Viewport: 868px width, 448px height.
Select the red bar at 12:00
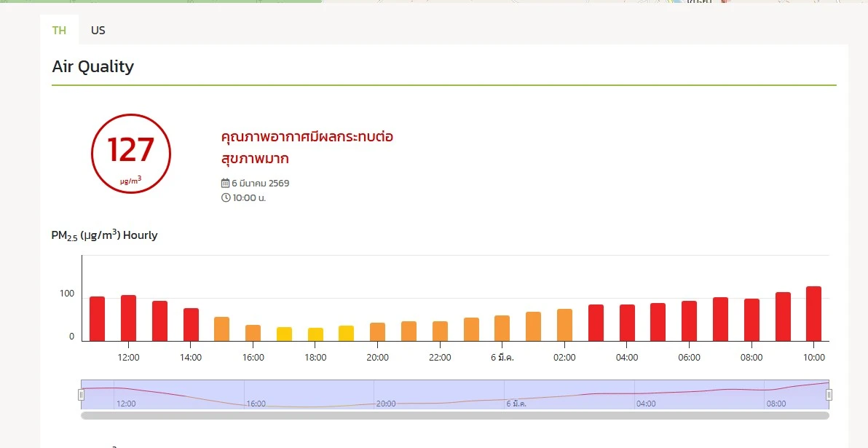(x=128, y=318)
